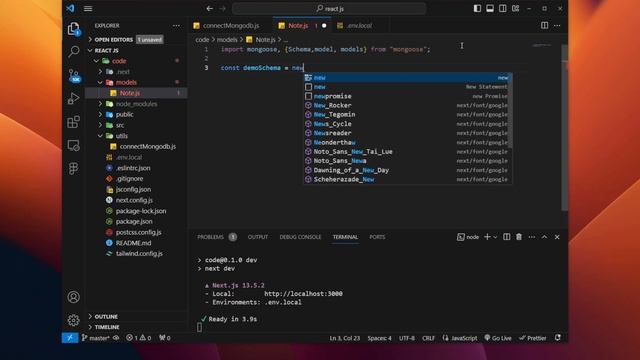This screenshot has width=640, height=360.
Task: Open Run and Debug view
Action: click(x=73, y=98)
